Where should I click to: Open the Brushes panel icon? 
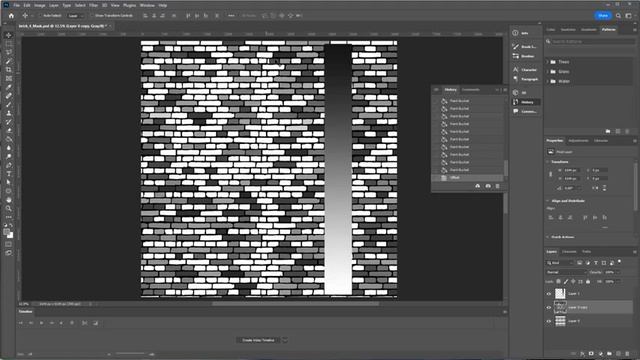click(x=515, y=56)
